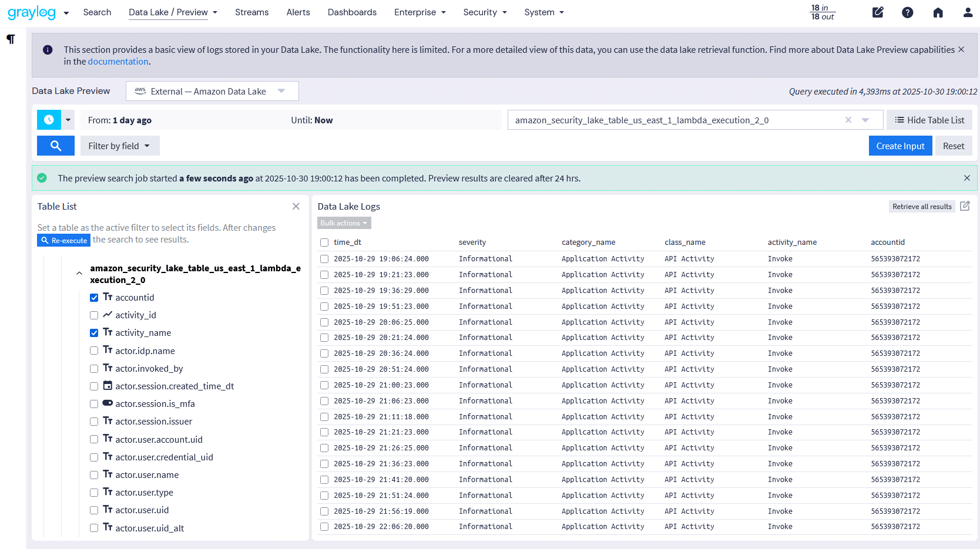This screenshot has height=549, width=980.
Task: Close the Table List panel
Action: click(296, 206)
